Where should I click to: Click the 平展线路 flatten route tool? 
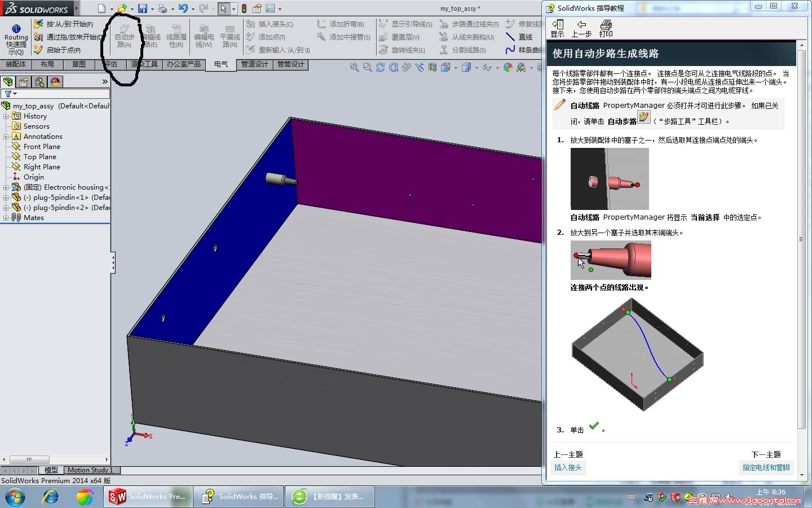[230, 37]
